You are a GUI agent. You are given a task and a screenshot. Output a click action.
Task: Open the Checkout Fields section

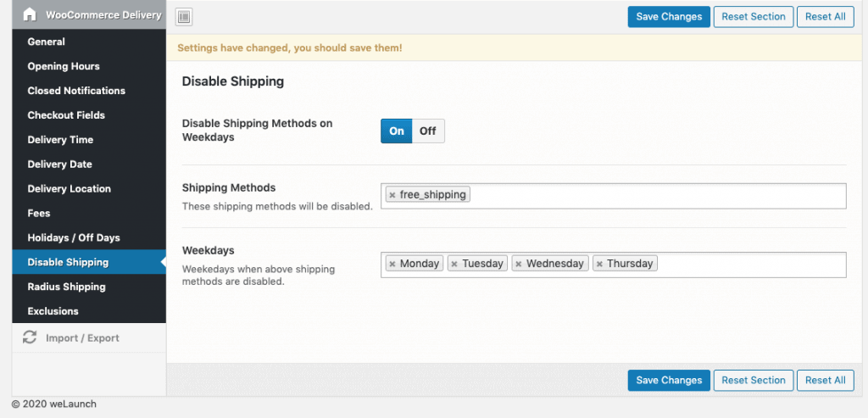pyautogui.click(x=66, y=115)
